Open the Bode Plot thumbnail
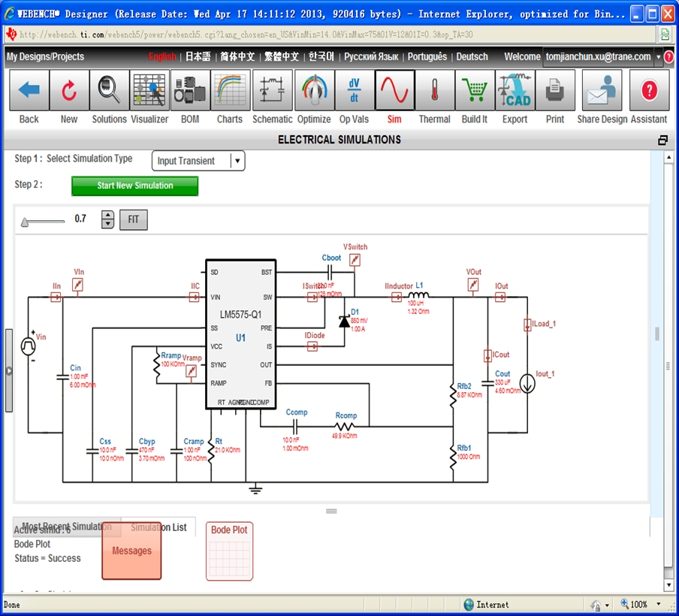 coord(229,552)
